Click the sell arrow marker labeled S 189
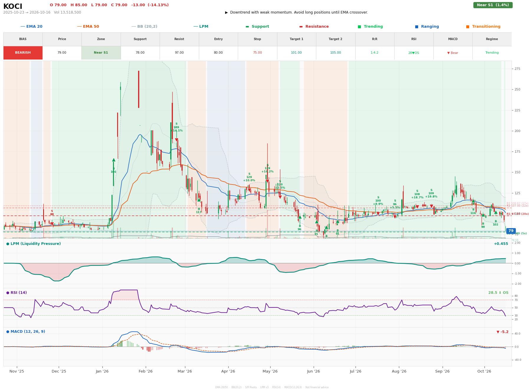Screen dimensions: 532x392 176,140
